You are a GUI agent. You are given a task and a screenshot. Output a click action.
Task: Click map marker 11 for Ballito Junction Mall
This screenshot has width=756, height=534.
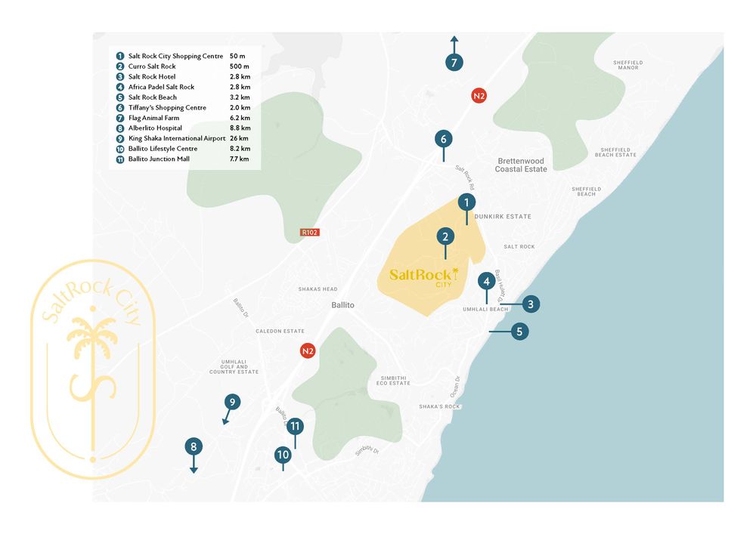[295, 426]
